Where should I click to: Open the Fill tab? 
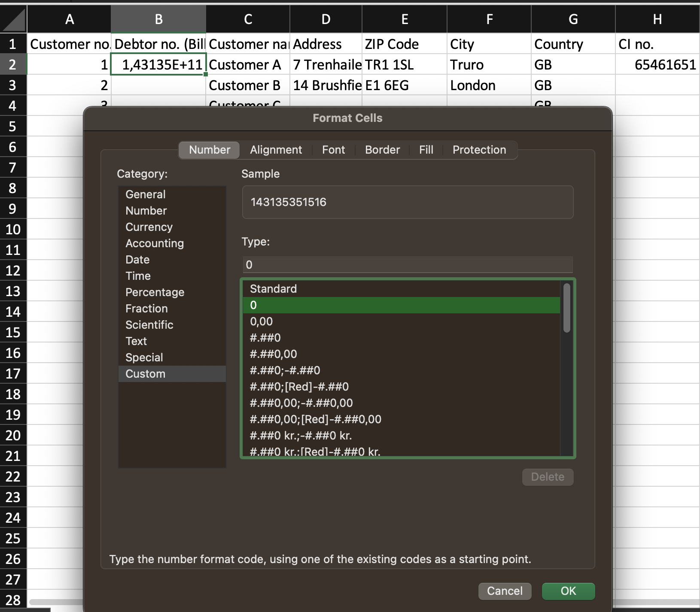426,150
